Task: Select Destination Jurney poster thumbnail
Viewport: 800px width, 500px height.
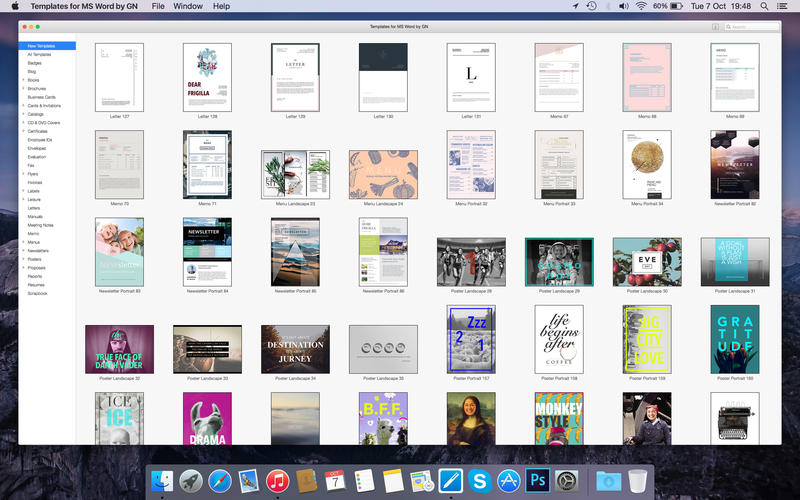Action: [295, 349]
